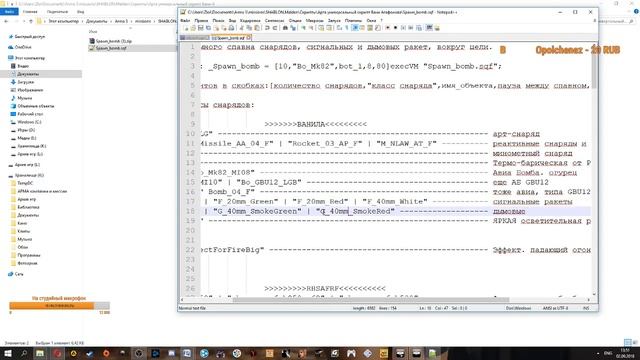Go up one folder in Explorer
The width and height of the screenshot is (640, 360).
point(31,21)
